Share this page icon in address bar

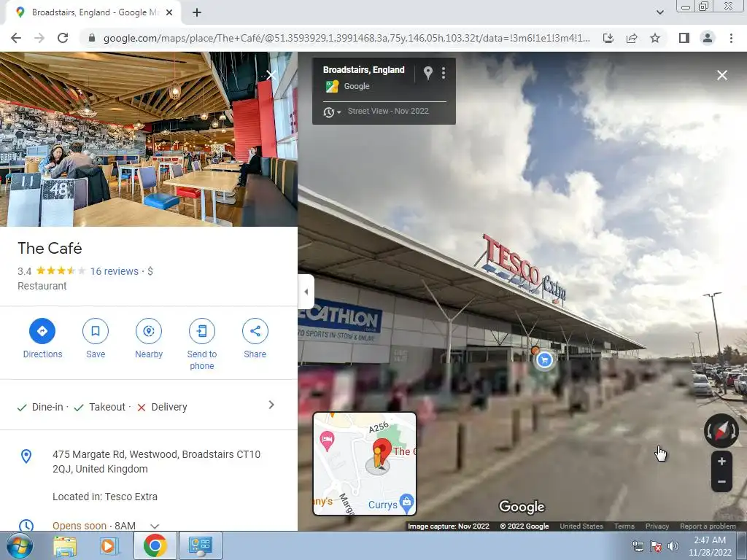coord(632,38)
